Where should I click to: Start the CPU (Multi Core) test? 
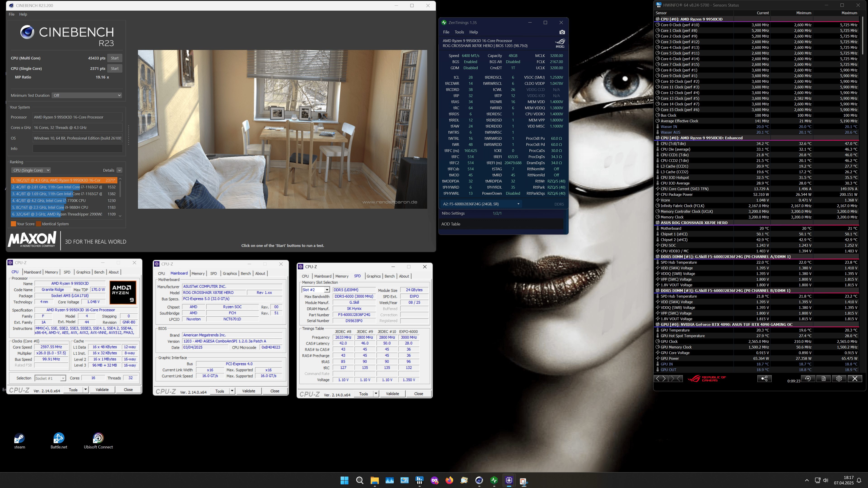pyautogui.click(x=115, y=58)
